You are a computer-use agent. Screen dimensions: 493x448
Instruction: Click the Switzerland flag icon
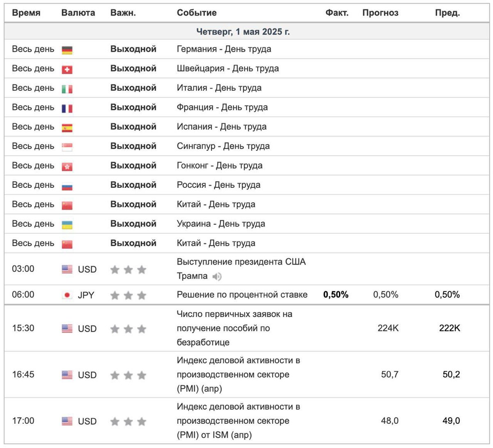pos(67,69)
